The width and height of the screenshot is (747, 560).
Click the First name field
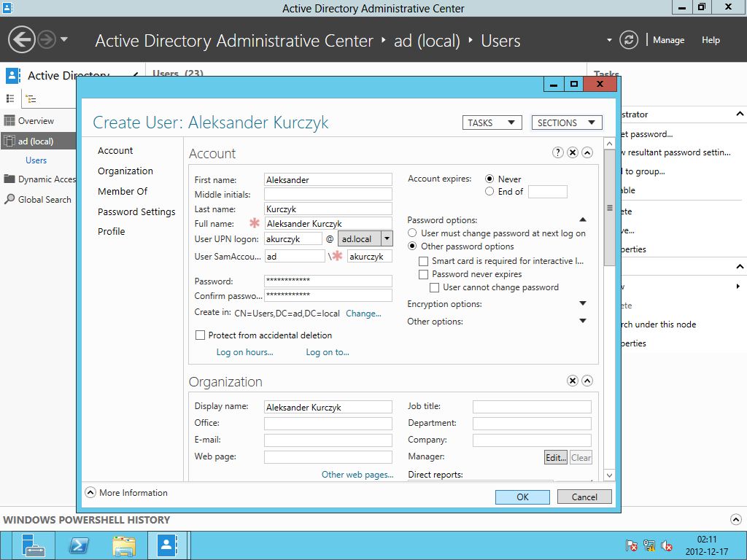tap(328, 179)
